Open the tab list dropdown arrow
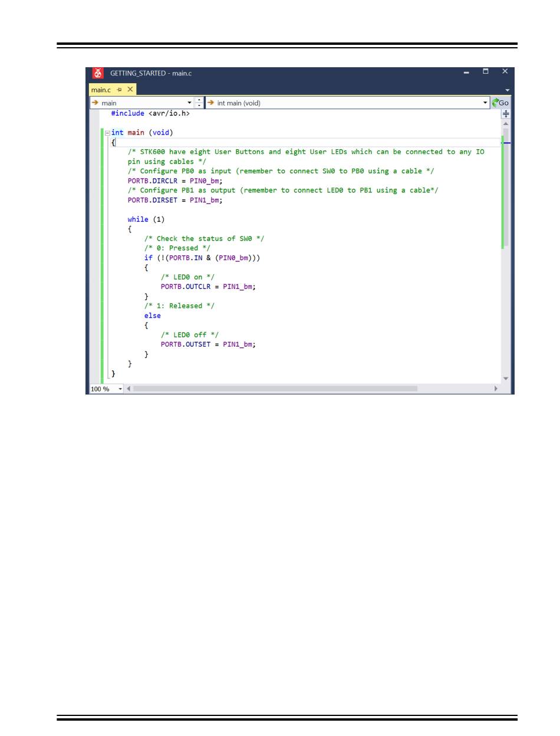 [508, 90]
